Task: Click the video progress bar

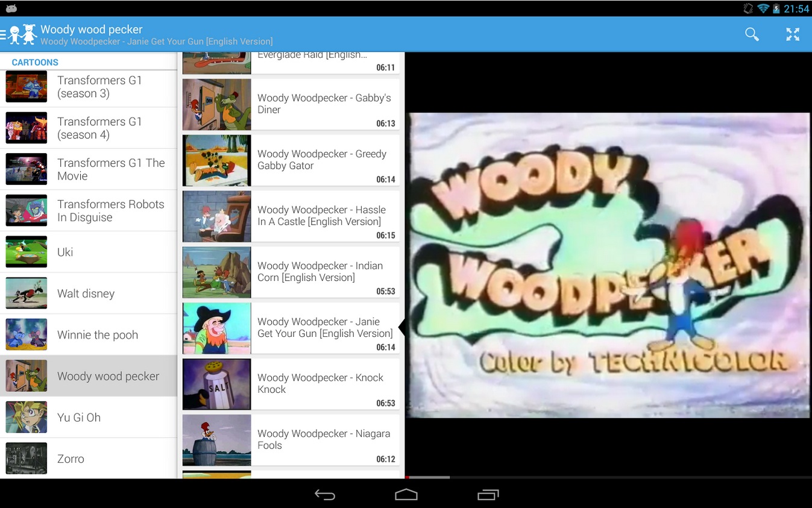Action: coord(608,477)
